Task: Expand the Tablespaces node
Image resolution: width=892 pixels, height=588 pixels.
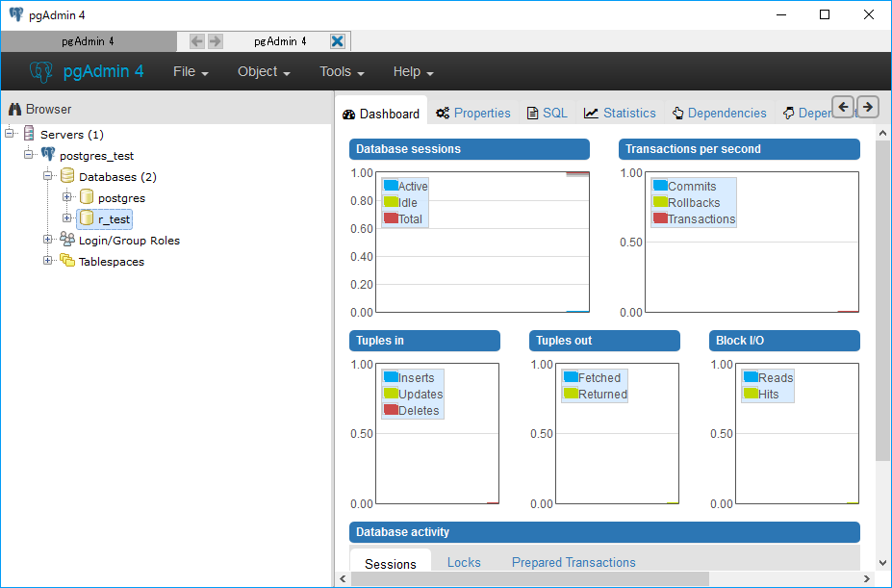Action: click(48, 260)
